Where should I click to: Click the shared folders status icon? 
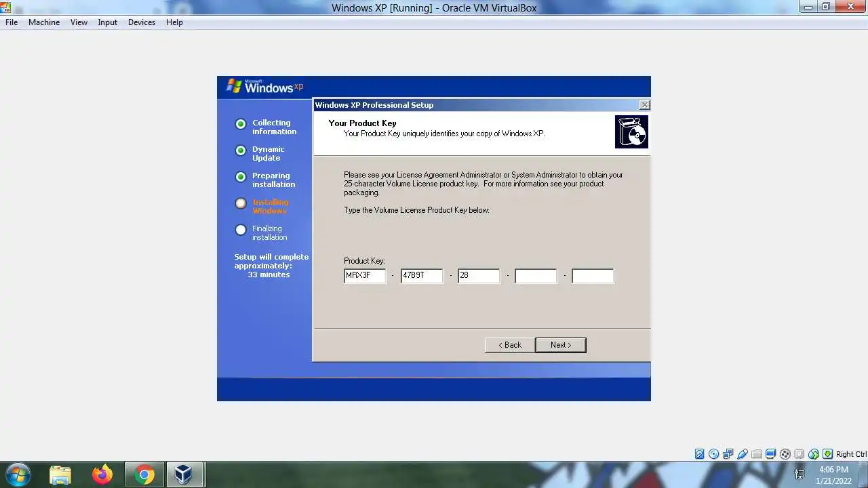(757, 454)
